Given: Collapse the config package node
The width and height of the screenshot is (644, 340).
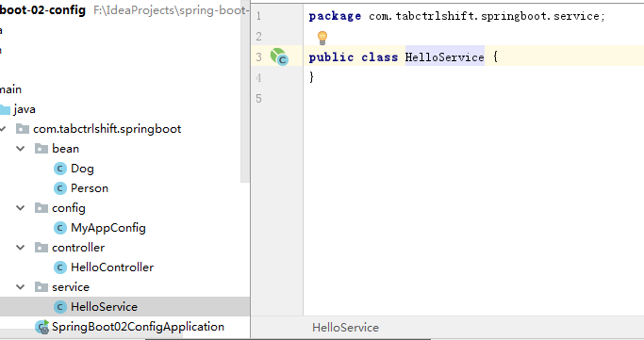Looking at the screenshot, I should coord(20,208).
